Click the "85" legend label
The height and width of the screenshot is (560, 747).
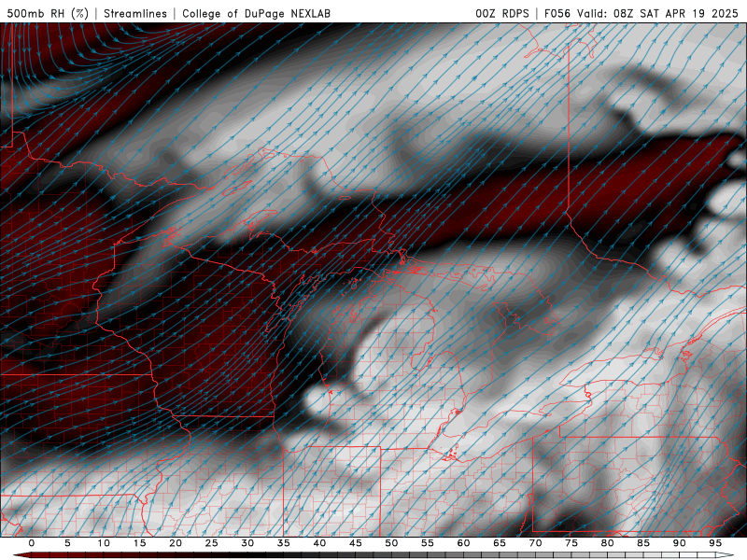click(643, 543)
